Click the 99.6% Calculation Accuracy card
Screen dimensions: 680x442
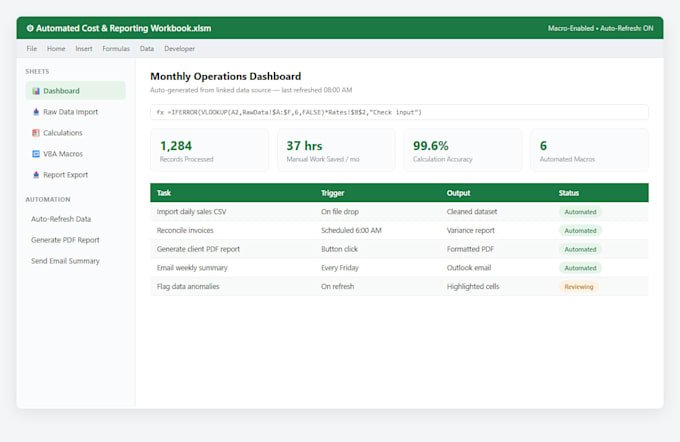click(x=463, y=150)
